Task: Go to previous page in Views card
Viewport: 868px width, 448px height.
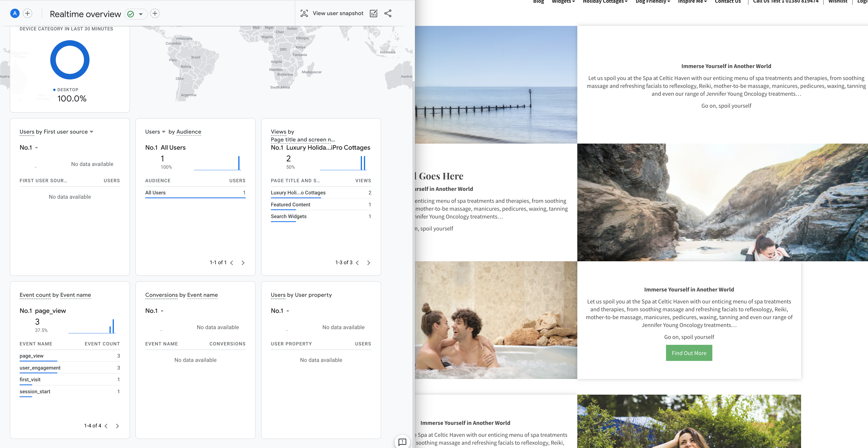Action: [x=357, y=262]
